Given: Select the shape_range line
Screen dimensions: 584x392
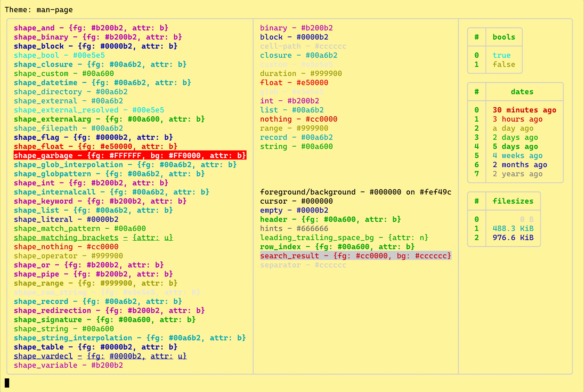Looking at the screenshot, I should (x=95, y=283).
